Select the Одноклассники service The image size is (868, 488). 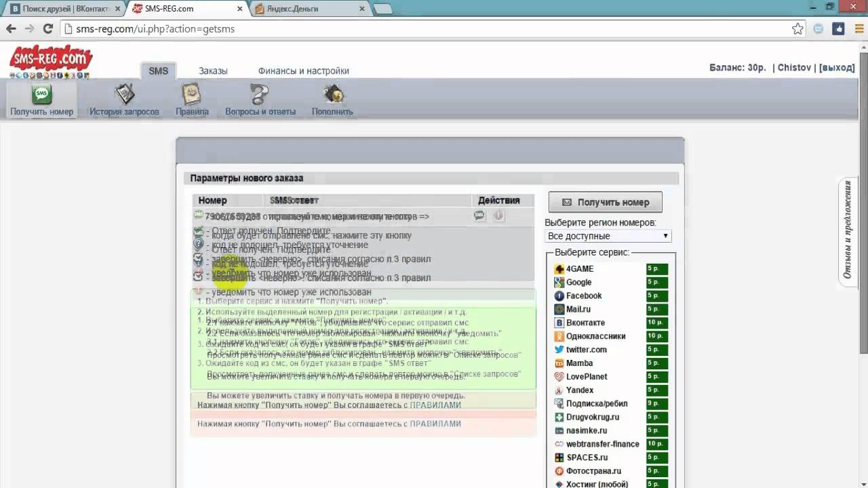(595, 336)
